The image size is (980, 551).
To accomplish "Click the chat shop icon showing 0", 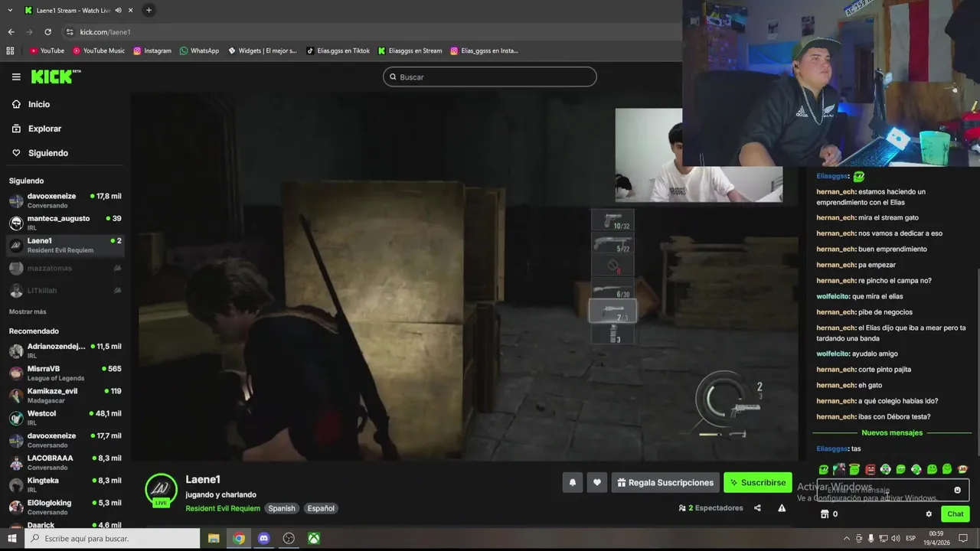I will click(828, 514).
